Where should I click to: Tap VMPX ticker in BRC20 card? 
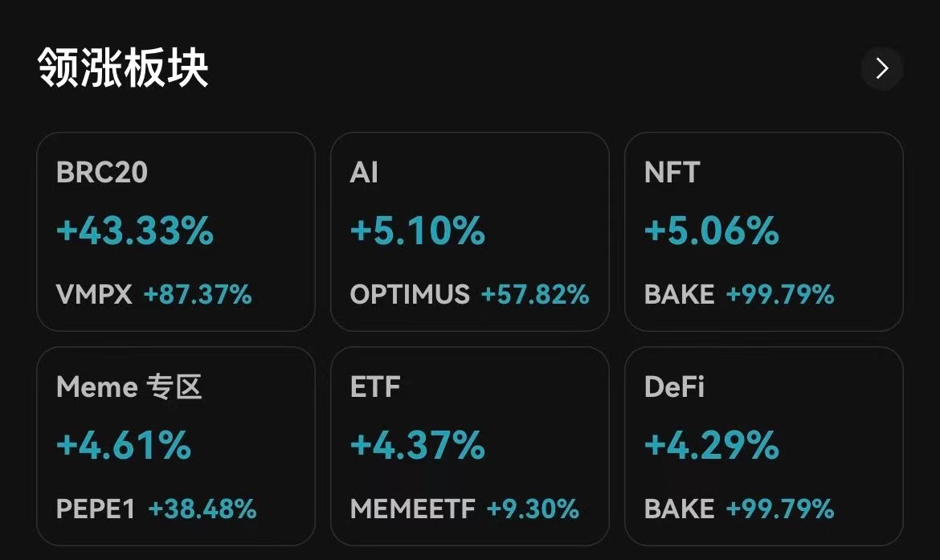[94, 295]
